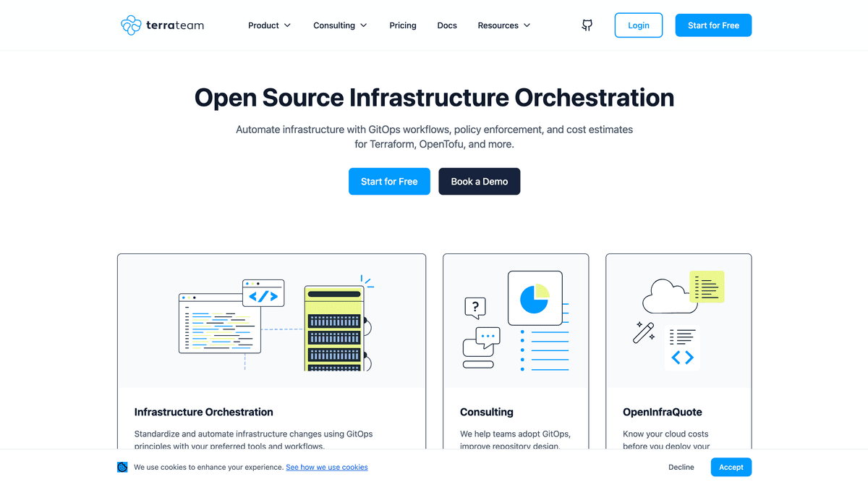Click the Terrateam logo in the header
The width and height of the screenshot is (868, 485).
point(163,25)
